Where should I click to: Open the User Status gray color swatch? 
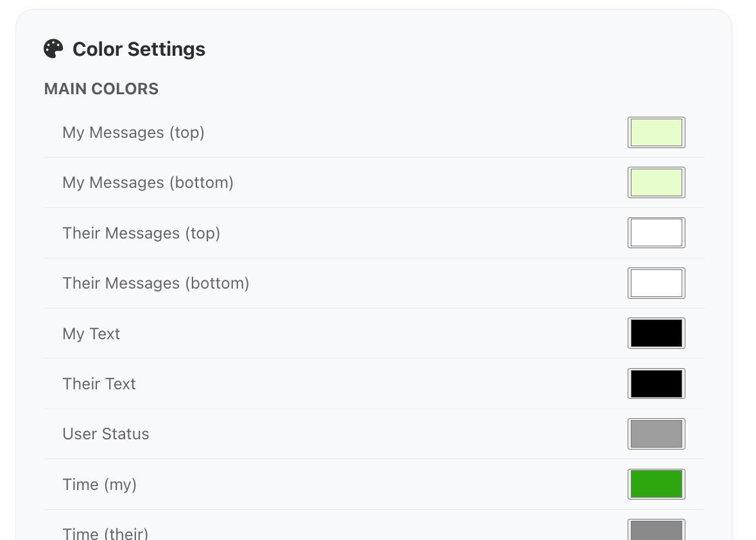pyautogui.click(x=656, y=434)
